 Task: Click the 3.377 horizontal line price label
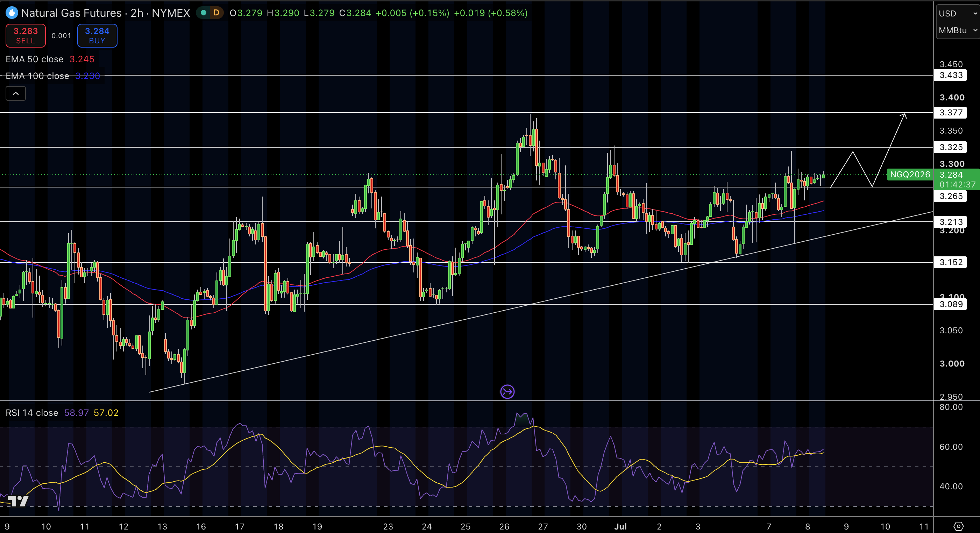950,113
